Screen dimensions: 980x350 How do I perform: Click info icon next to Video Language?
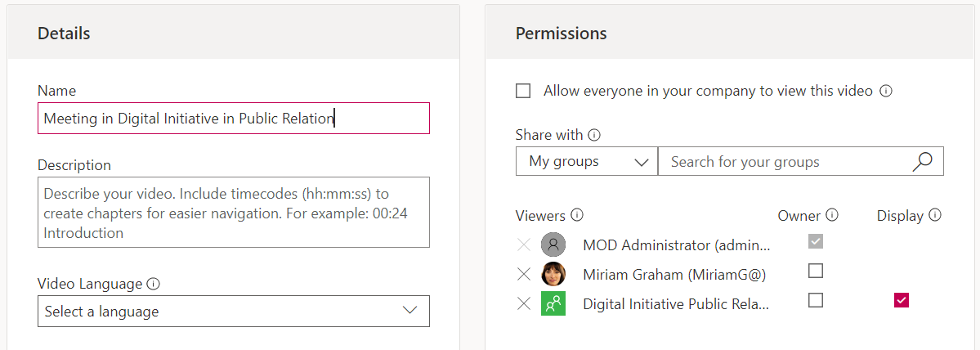(x=153, y=284)
